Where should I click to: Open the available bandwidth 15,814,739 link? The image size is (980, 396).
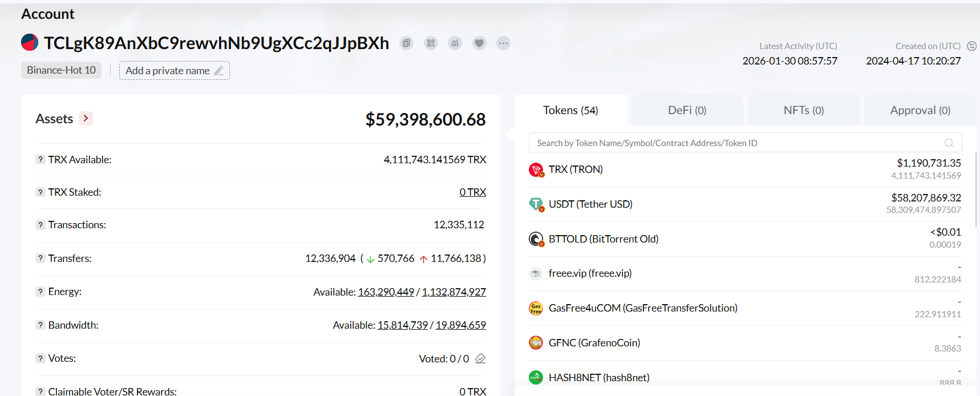coord(403,325)
